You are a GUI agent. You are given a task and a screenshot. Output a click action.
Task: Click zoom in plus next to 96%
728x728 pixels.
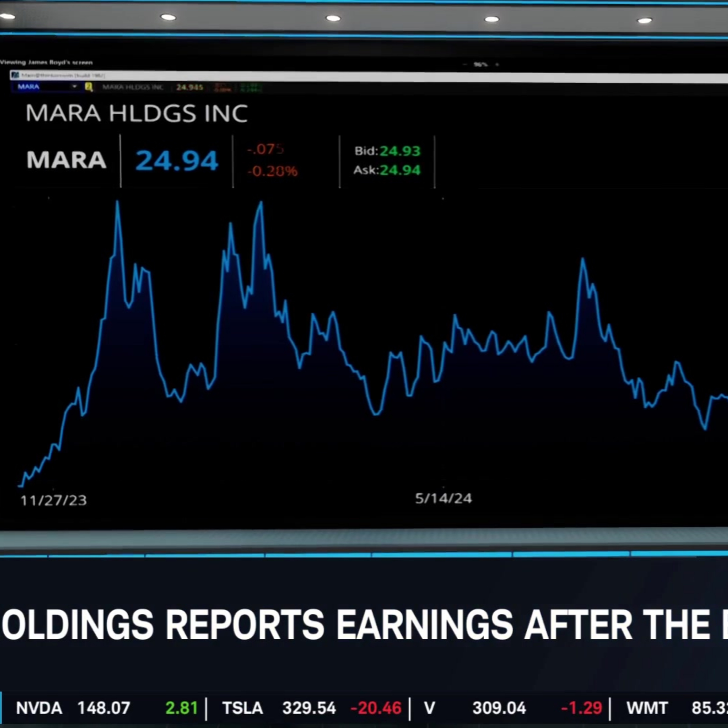497,65
